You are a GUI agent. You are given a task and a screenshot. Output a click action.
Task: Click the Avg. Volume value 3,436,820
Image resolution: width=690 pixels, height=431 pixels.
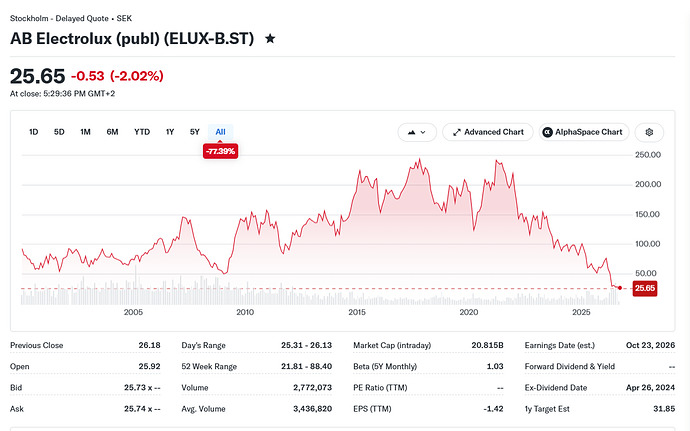click(312, 409)
